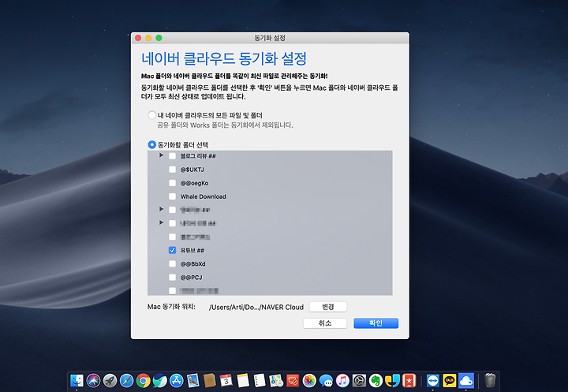
Task: Select '내 네이버 클라우드의 모든 파일 및 폴더' radio
Action: (x=152, y=115)
